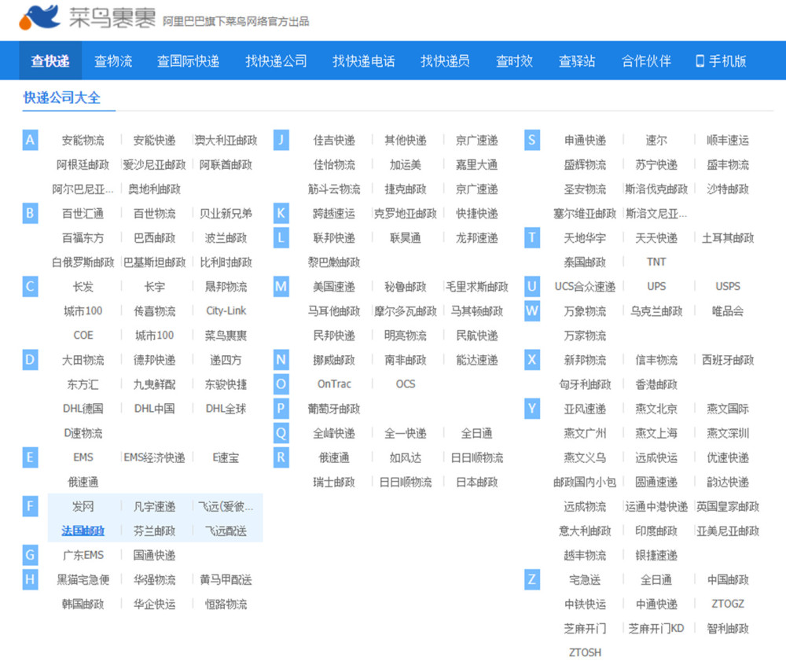Open 申通快递 courier link
This screenshot has width=786, height=672.
click(585, 141)
